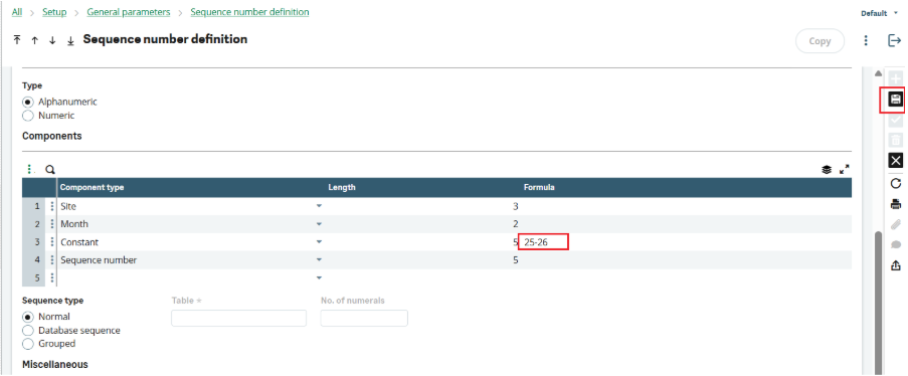Screen dimensions: 908x376
Task: Click the Table input field
Action: (239, 318)
